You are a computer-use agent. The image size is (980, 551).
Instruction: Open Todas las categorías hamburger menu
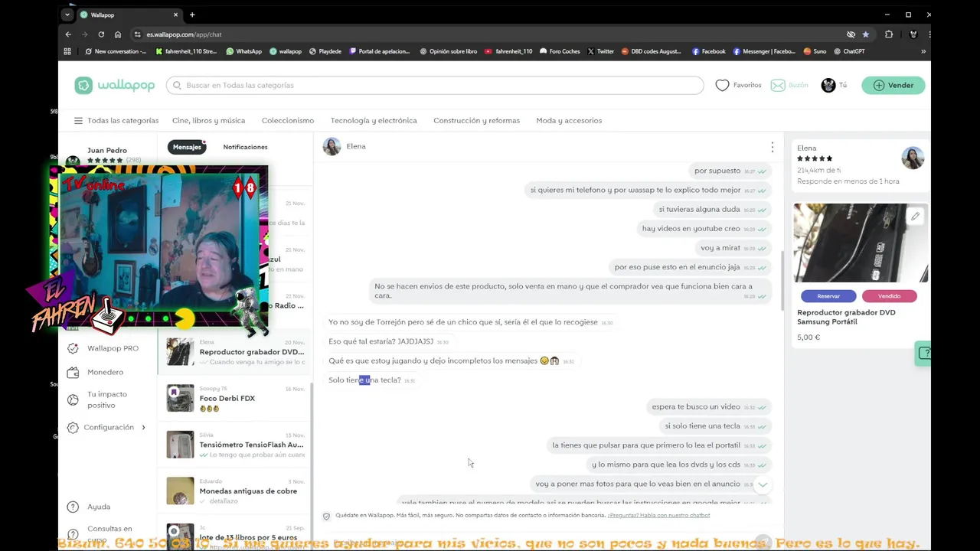[78, 120]
